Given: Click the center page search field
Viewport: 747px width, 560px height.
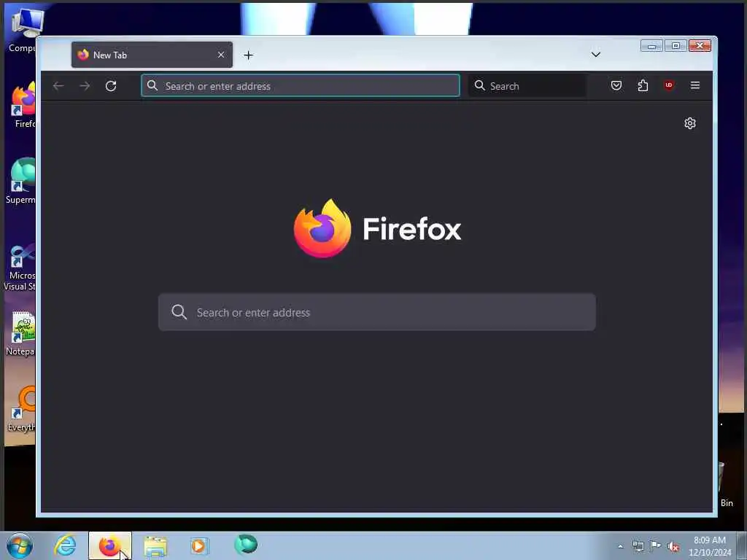Looking at the screenshot, I should (377, 312).
